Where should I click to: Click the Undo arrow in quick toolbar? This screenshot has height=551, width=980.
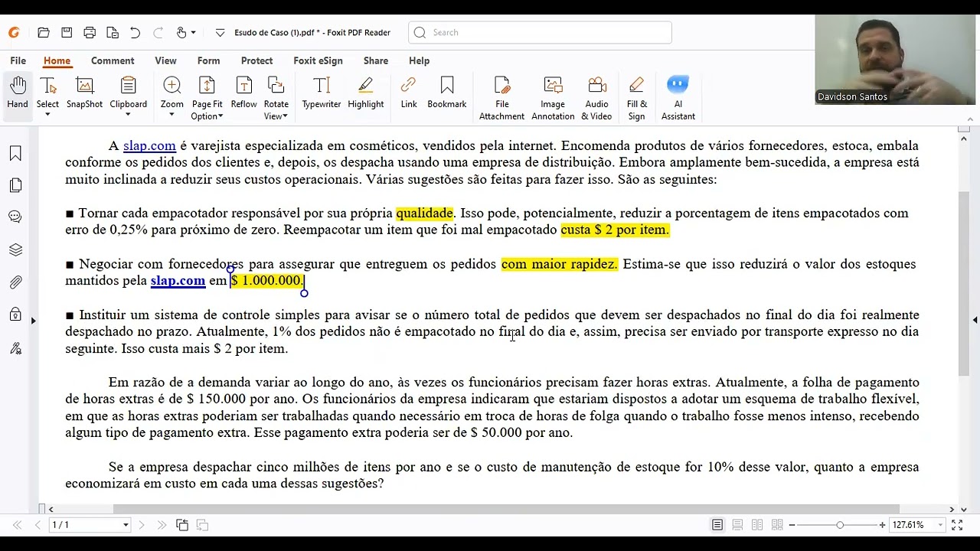135,33
